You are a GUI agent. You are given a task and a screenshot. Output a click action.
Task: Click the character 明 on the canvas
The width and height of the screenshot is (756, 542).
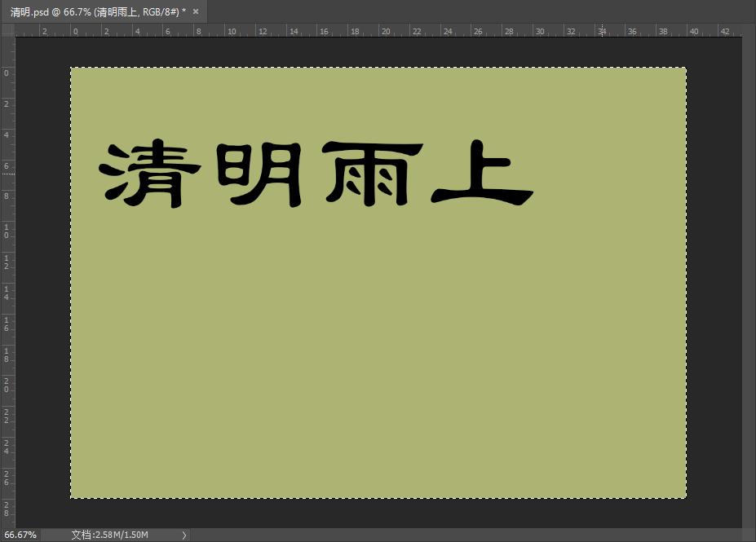[x=259, y=175]
